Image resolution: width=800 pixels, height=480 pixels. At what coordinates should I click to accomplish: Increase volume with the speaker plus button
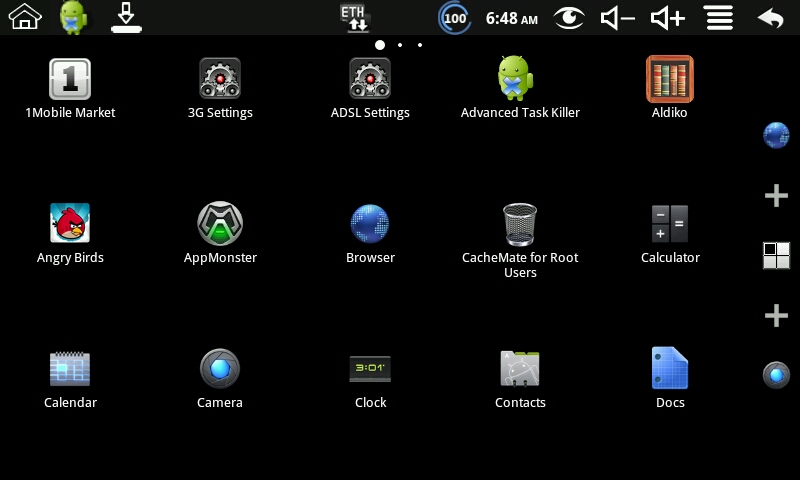667,18
